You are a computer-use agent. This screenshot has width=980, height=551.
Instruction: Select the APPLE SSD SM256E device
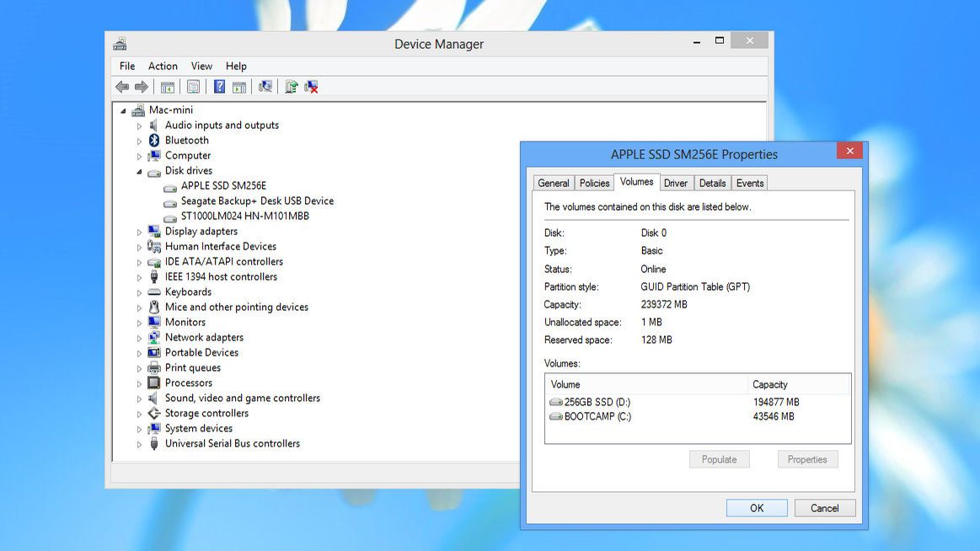[223, 185]
